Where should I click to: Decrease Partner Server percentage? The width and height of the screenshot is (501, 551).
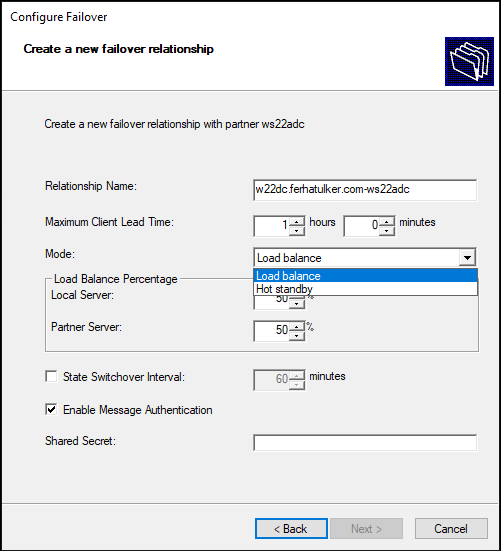point(297,336)
